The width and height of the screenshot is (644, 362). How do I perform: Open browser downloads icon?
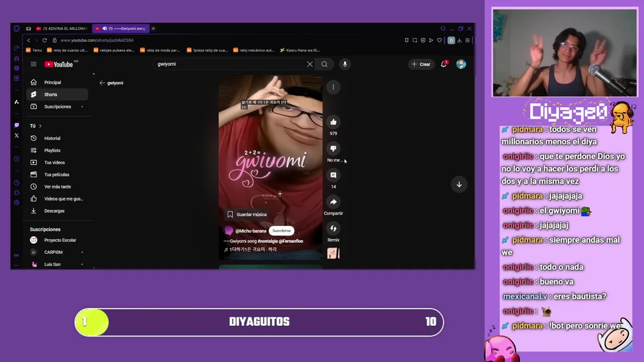459,40
